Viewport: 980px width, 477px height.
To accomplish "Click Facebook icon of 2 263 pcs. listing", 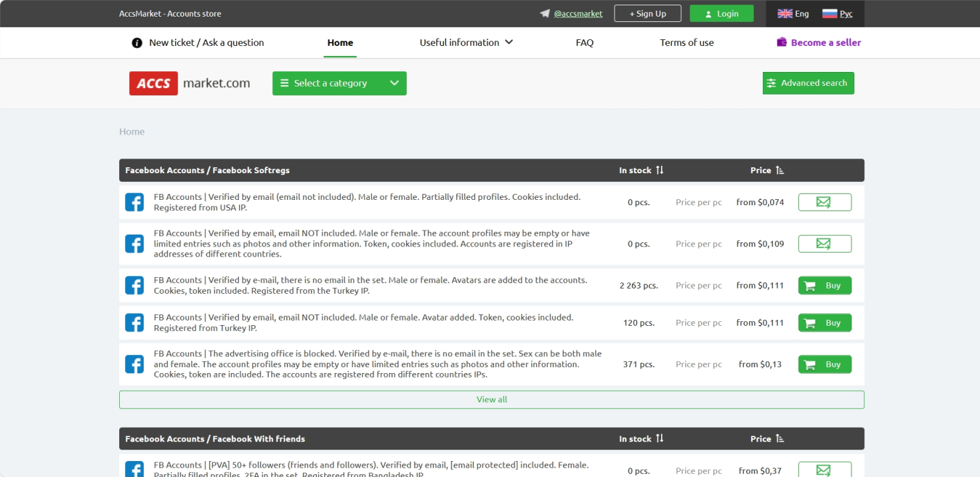I will [x=134, y=286].
